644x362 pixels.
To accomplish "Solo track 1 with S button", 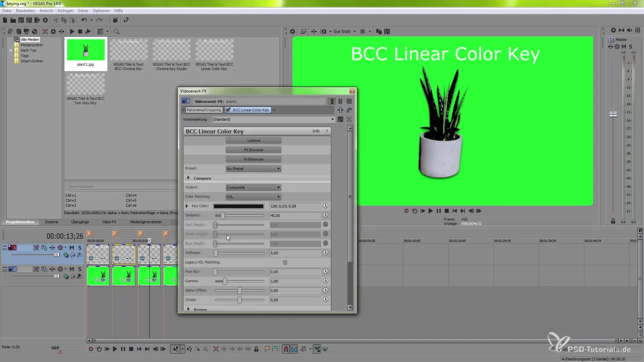I will (80, 248).
